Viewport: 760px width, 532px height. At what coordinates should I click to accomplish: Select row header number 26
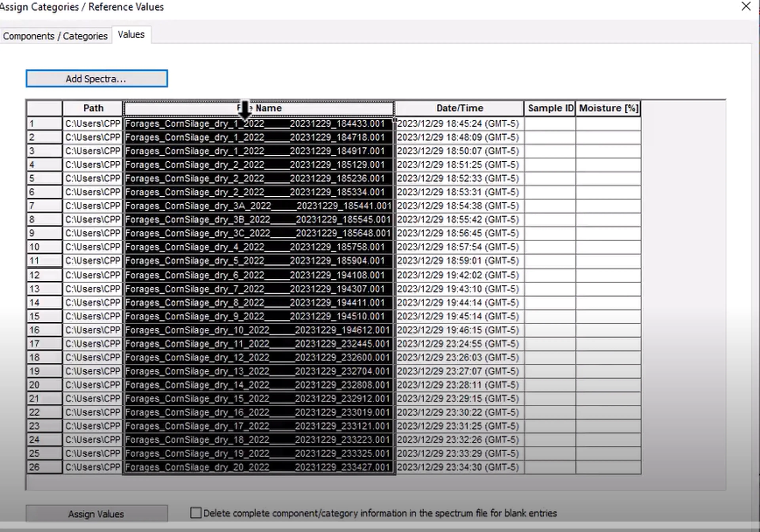(44, 467)
